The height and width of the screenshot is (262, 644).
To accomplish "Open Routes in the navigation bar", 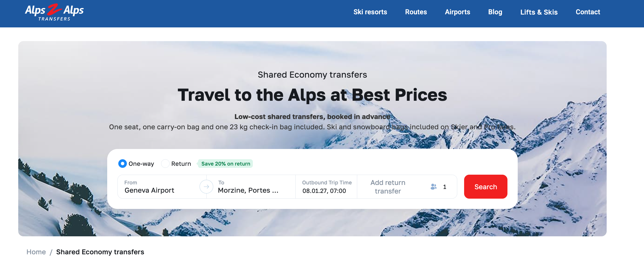I will [416, 12].
